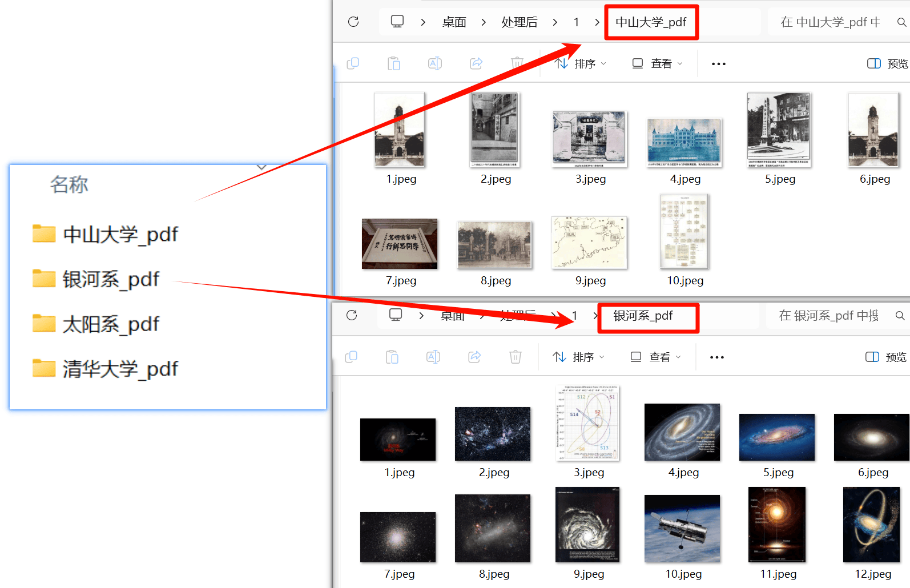This screenshot has height=588, width=910.
Task: Toggle 预览 preview pane in top window
Action: (x=887, y=63)
